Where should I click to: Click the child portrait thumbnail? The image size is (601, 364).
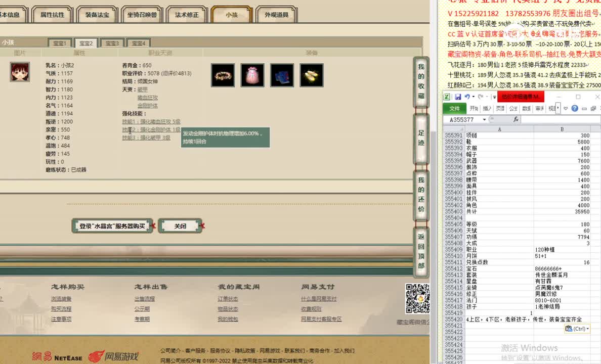(x=19, y=72)
